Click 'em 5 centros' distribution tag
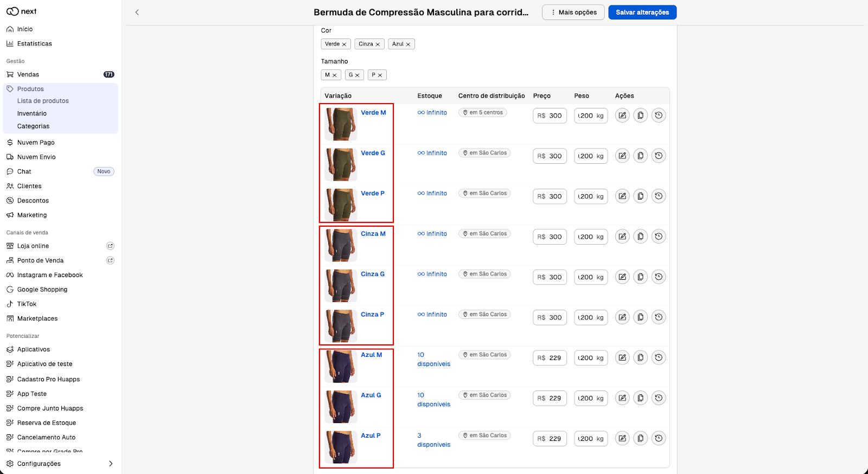The width and height of the screenshot is (868, 474). click(x=483, y=113)
